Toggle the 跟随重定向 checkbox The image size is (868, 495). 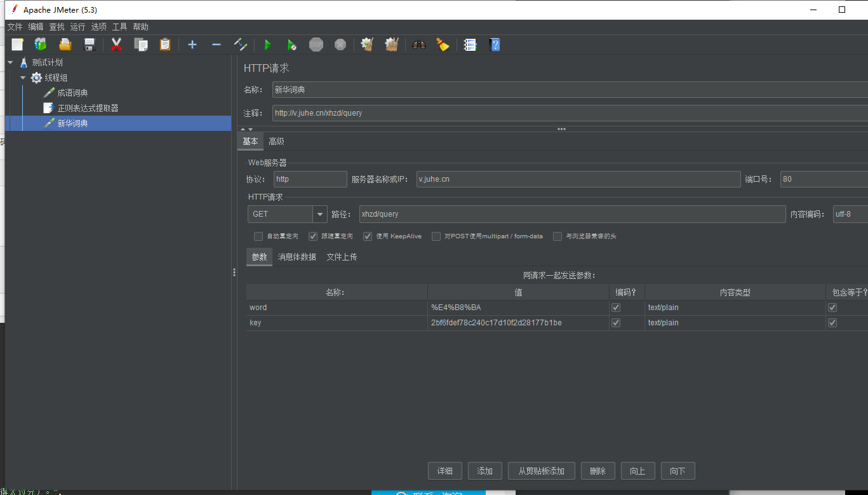coord(313,236)
